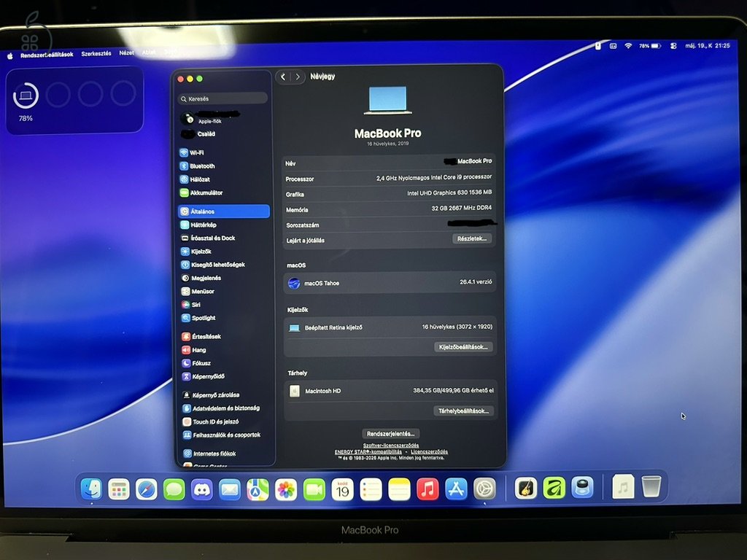Open the Apple menu

tap(10, 56)
